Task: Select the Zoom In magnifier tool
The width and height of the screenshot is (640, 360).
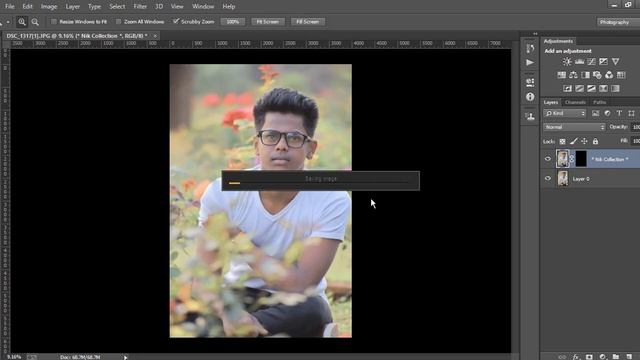Action: pyautogui.click(x=22, y=22)
